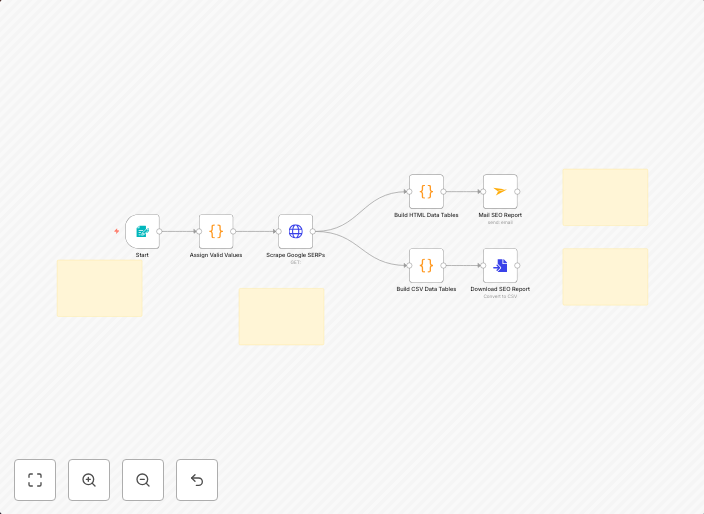Select the sticky note below Scrape Google SERPs

282,316
